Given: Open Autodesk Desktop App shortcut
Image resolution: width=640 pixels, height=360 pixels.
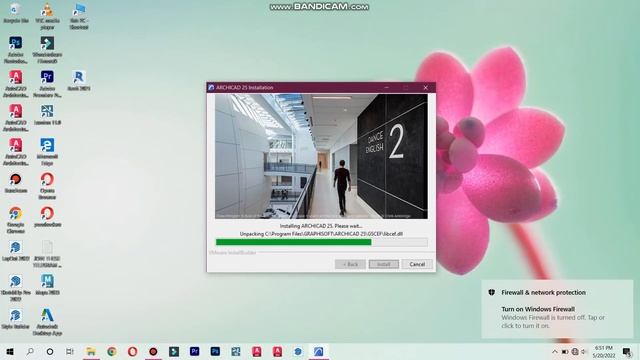Looking at the screenshot, I should (47, 322).
